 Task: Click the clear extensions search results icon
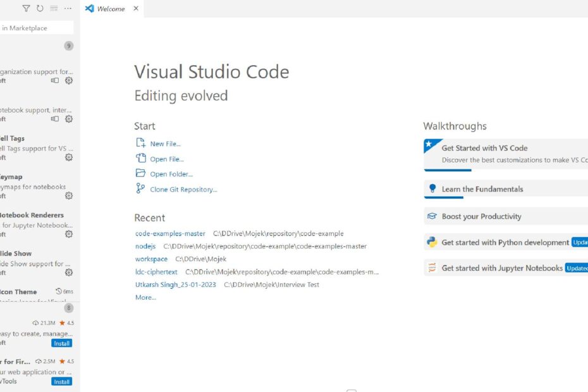(x=54, y=9)
